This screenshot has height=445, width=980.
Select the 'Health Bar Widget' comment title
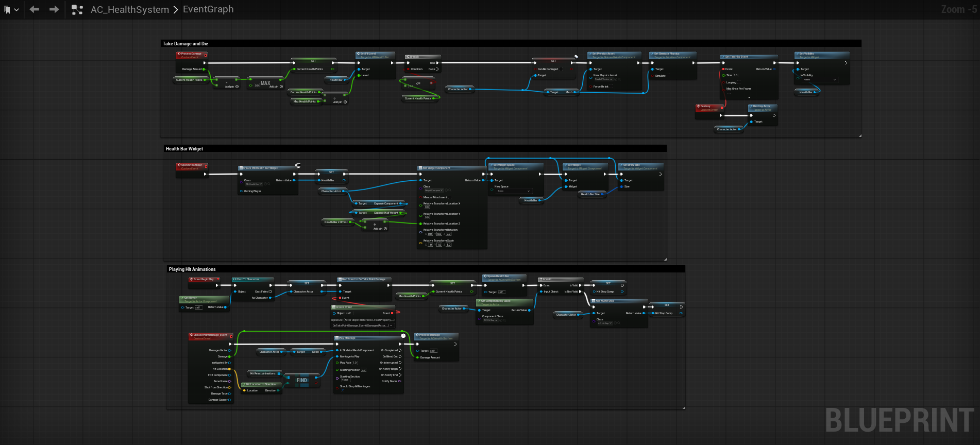click(x=184, y=149)
